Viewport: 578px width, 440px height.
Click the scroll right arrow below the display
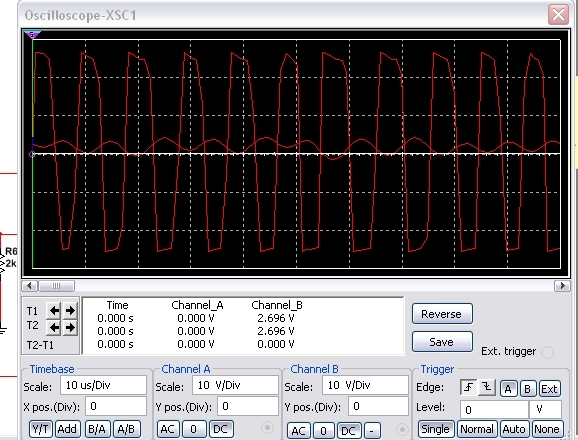562,286
